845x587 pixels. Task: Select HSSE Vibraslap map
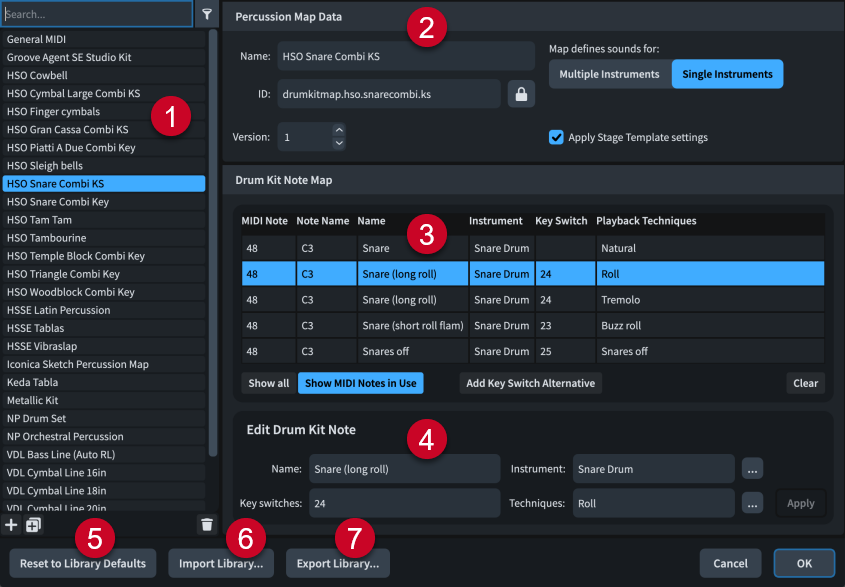(103, 346)
